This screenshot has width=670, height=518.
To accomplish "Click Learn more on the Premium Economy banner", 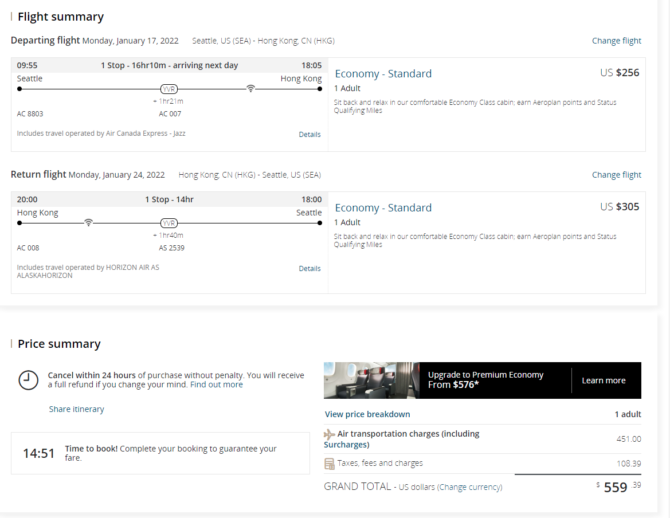I will tap(603, 380).
